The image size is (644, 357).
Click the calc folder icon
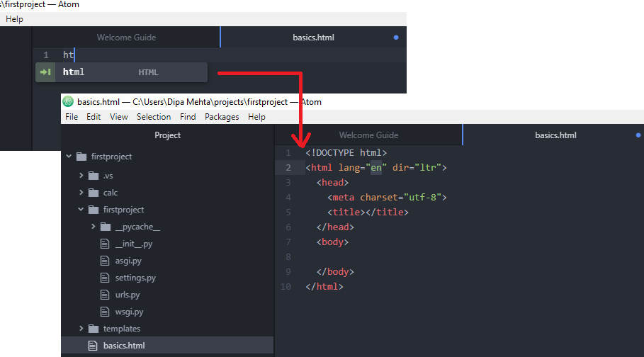coord(94,193)
